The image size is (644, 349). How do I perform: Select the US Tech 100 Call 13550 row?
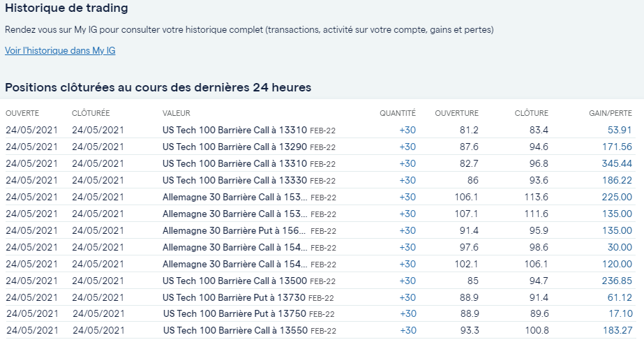tap(320, 330)
